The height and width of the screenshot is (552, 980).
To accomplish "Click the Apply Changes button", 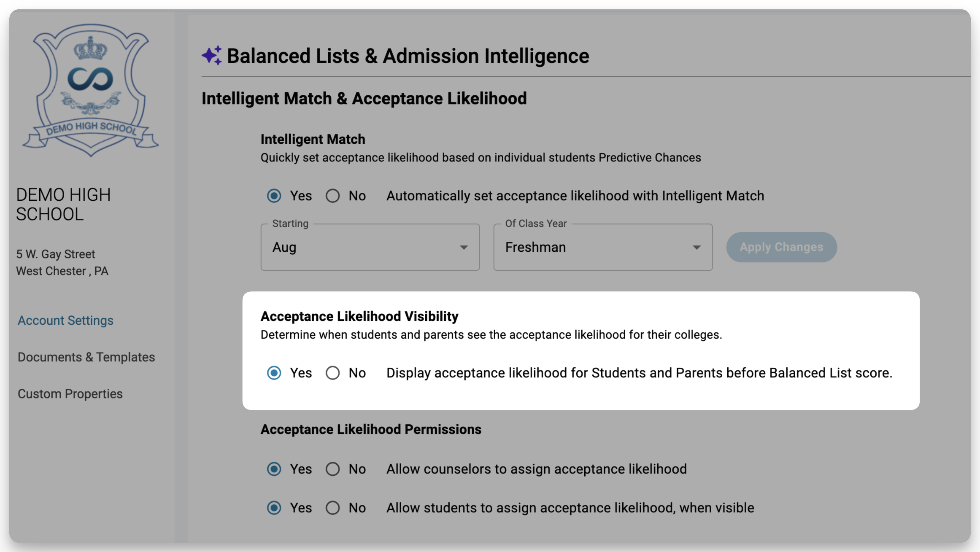I will 781,247.
